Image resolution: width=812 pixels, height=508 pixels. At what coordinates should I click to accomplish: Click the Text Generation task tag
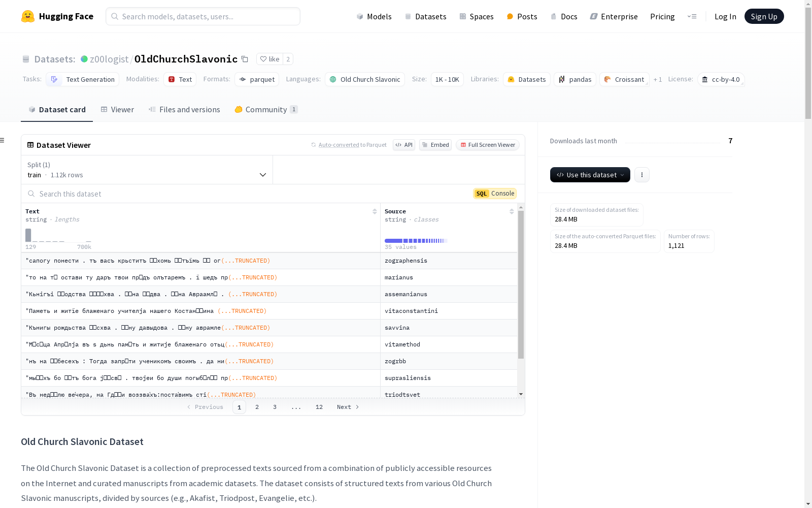(x=83, y=79)
